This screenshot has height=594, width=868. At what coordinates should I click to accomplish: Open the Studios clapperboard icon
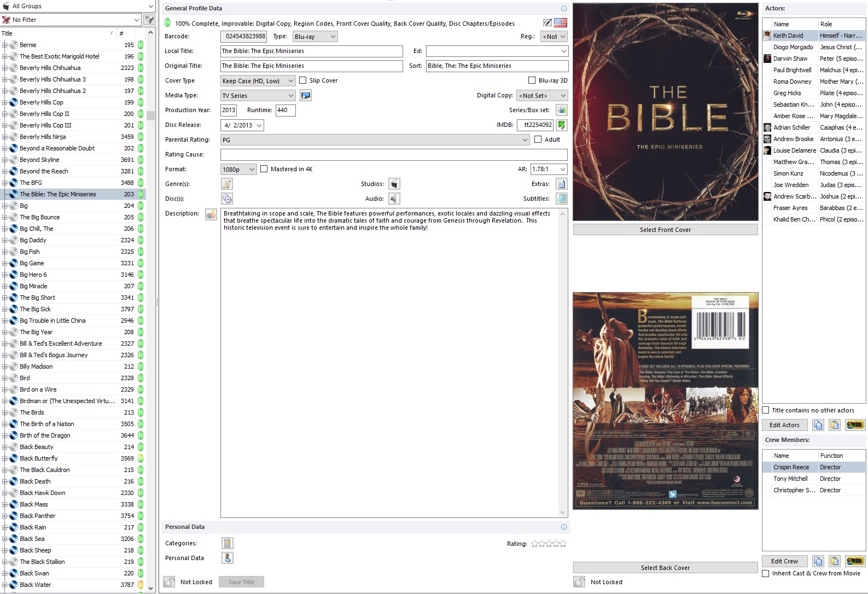(394, 184)
